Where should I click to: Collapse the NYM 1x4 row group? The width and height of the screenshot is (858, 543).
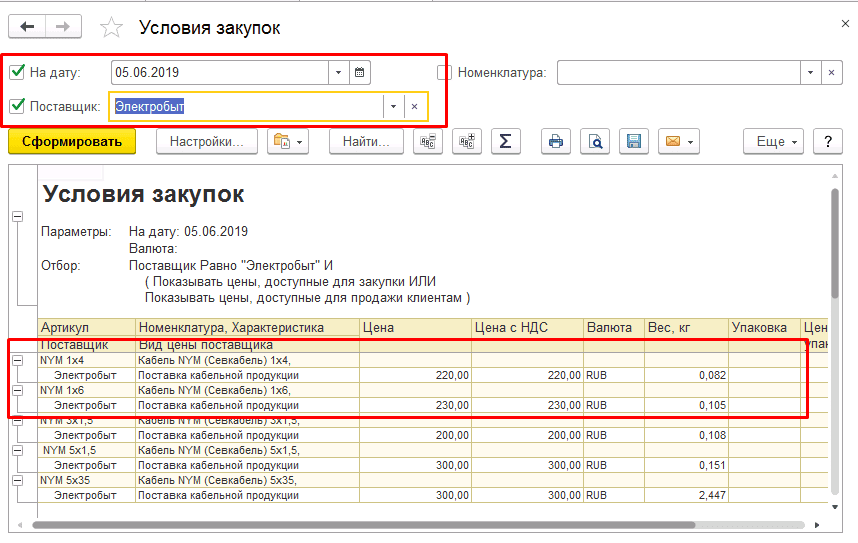pyautogui.click(x=17, y=360)
